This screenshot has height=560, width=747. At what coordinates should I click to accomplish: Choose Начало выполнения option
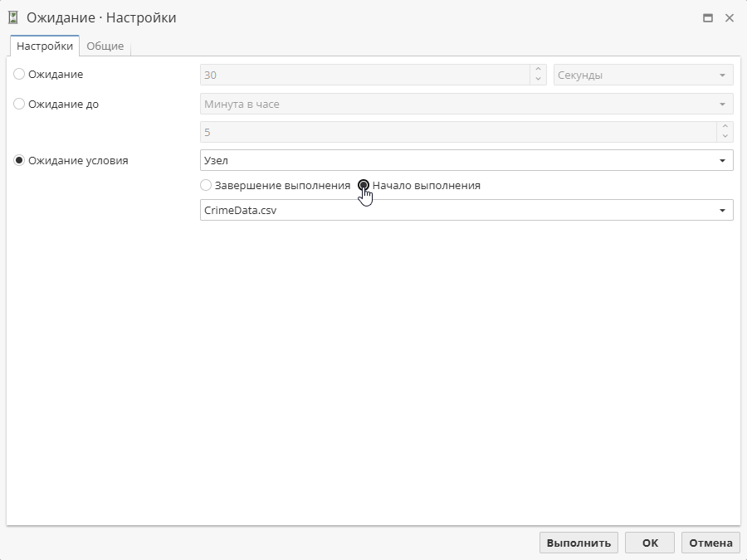[364, 185]
